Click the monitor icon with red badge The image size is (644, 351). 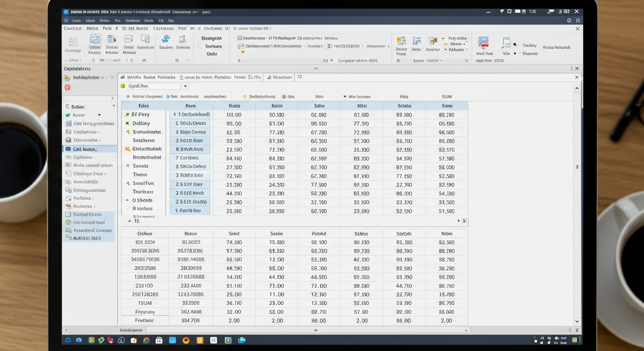483,43
